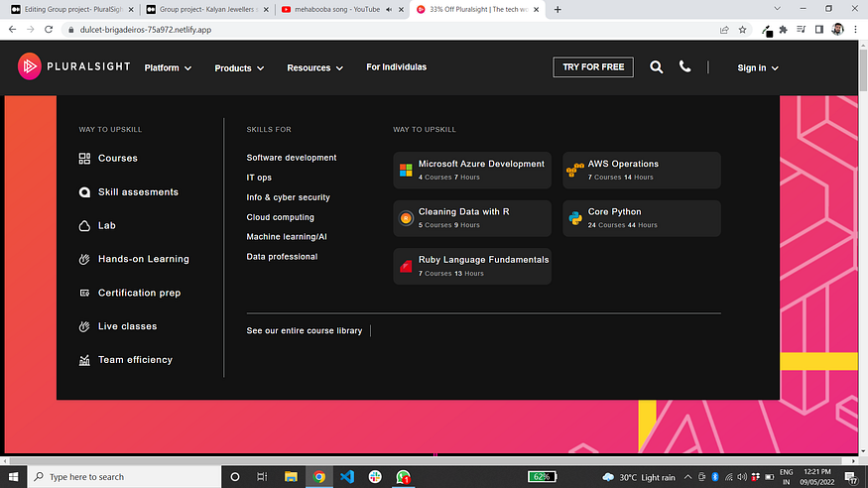Open Microsoft Azure Development course card

[472, 170]
